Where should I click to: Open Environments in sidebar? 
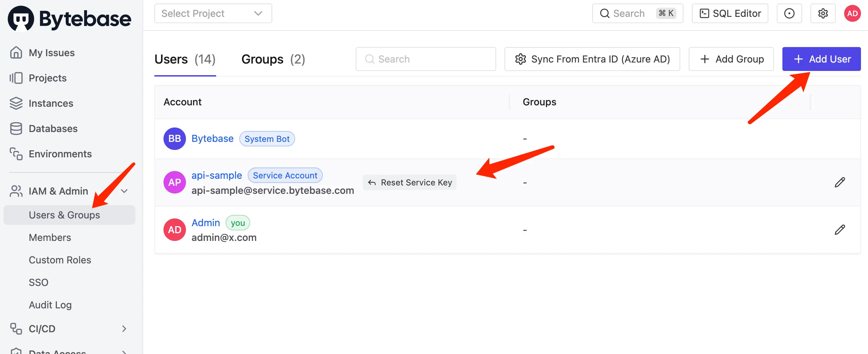[x=60, y=154]
